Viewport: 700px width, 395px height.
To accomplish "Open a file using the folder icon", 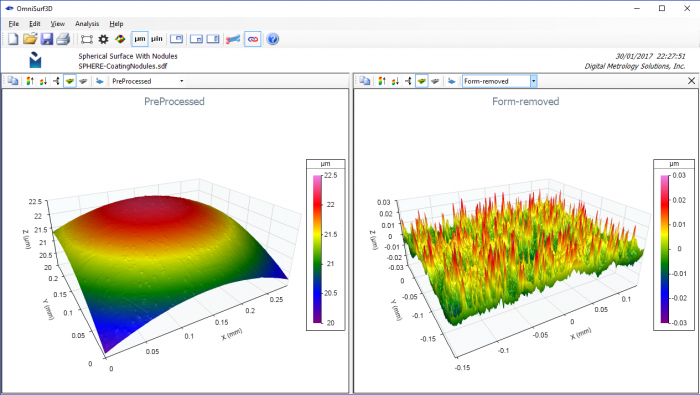I will coord(30,39).
